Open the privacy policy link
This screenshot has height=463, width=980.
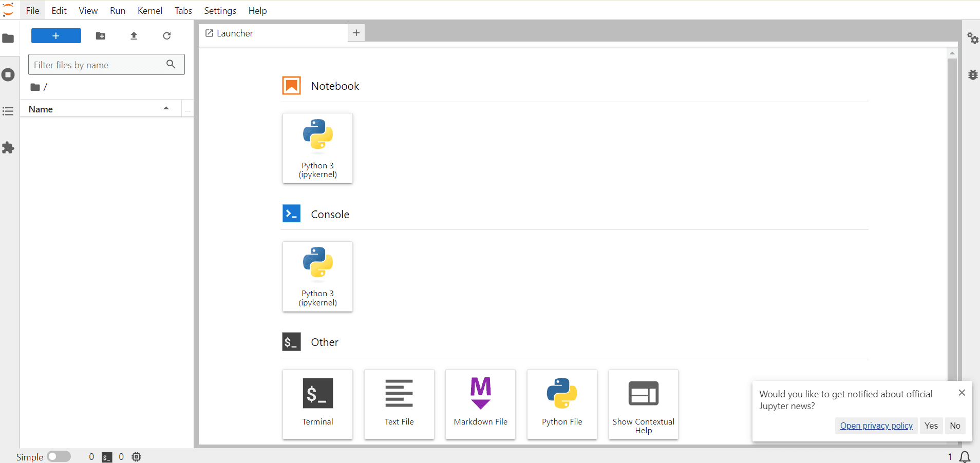pos(876,426)
